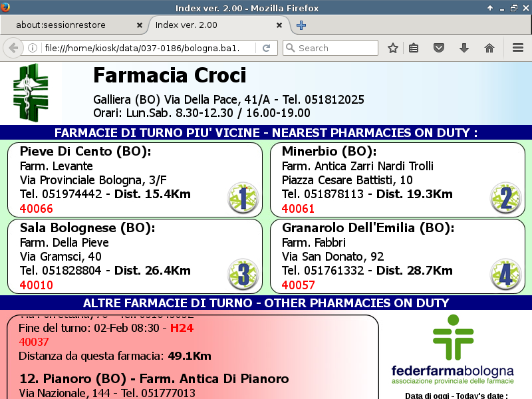The width and height of the screenshot is (532, 399).
Task: Bookmark this page with the star icon
Action: point(393,48)
